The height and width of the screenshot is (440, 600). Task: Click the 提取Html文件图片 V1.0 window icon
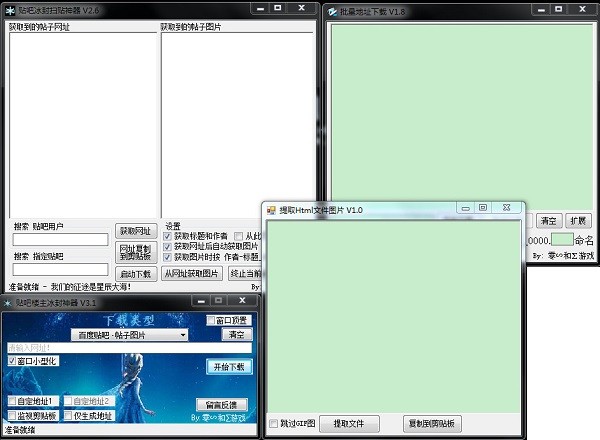(x=271, y=210)
